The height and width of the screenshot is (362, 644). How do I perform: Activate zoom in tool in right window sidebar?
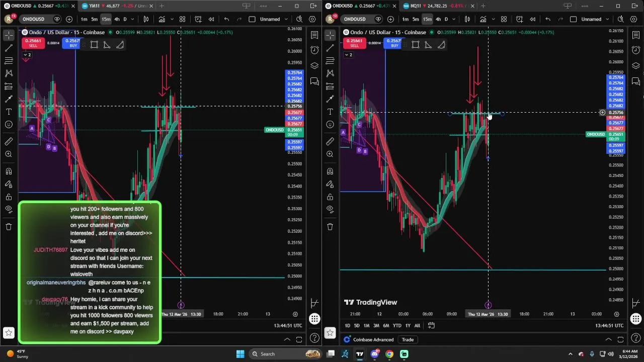pos(330,154)
